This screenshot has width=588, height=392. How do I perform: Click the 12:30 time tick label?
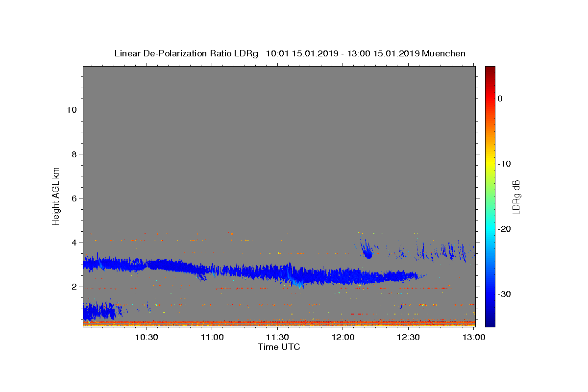[x=408, y=337]
